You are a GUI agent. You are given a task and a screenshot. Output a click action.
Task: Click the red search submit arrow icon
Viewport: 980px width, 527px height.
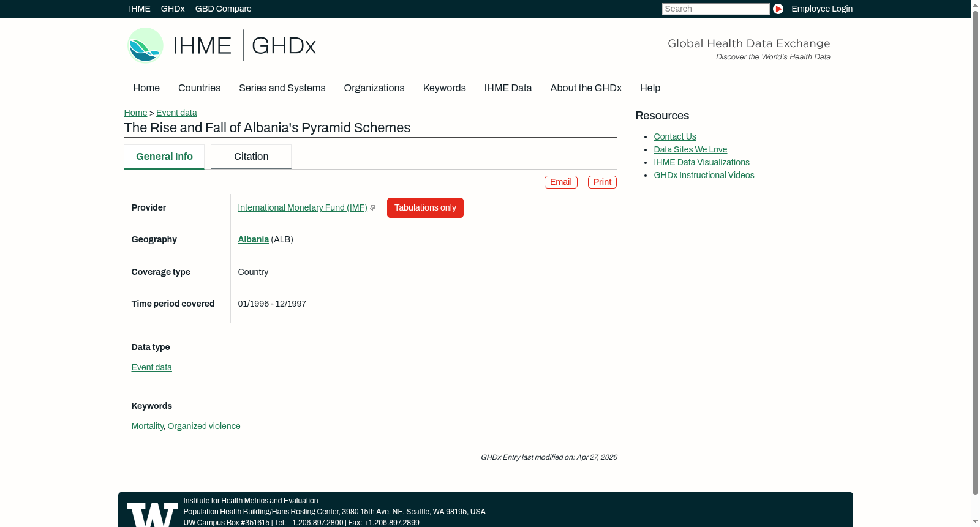click(x=778, y=9)
